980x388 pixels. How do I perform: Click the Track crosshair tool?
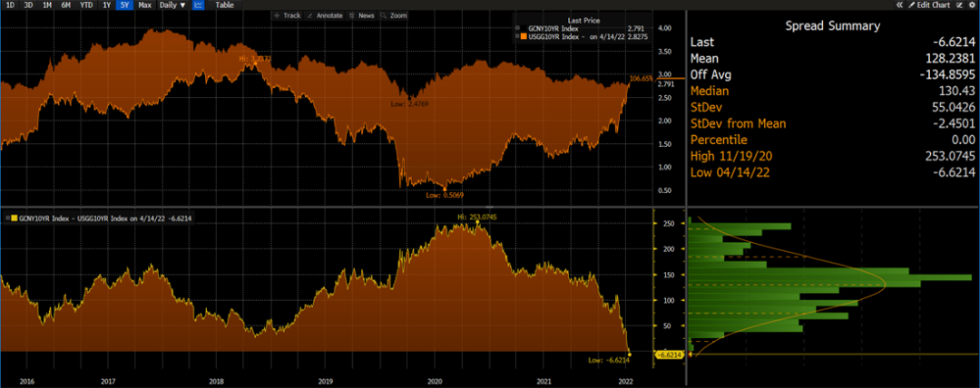click(x=289, y=15)
